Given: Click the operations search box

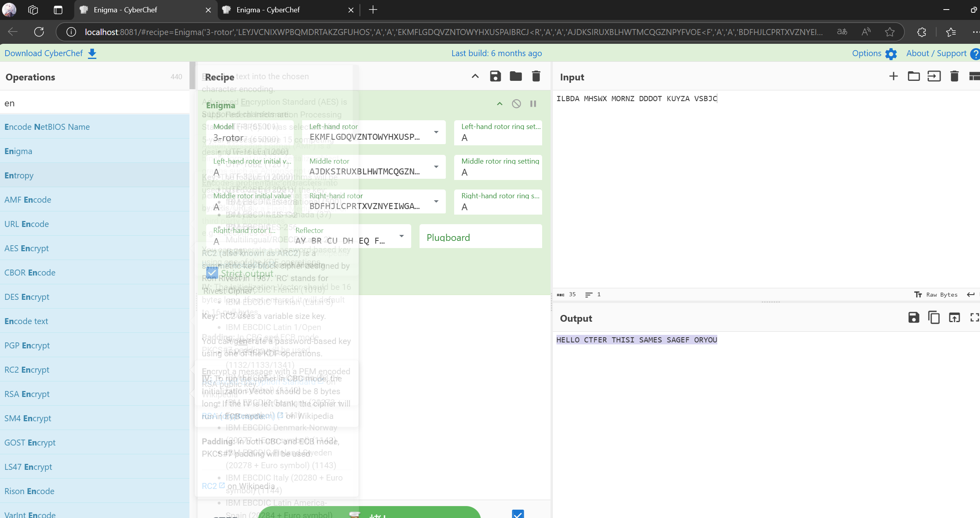Looking at the screenshot, I should (95, 103).
